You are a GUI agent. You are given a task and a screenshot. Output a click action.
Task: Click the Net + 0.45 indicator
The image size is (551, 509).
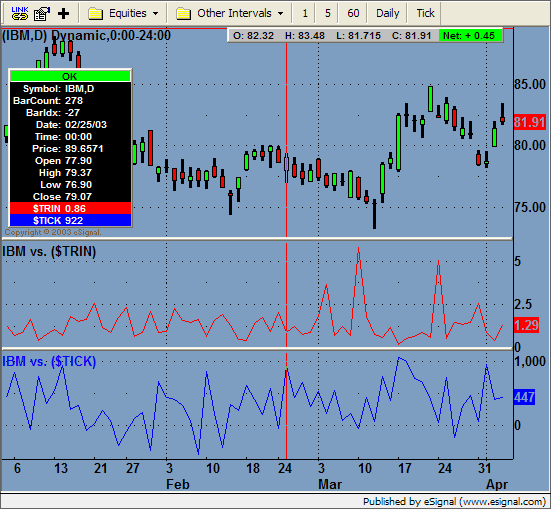tap(470, 36)
